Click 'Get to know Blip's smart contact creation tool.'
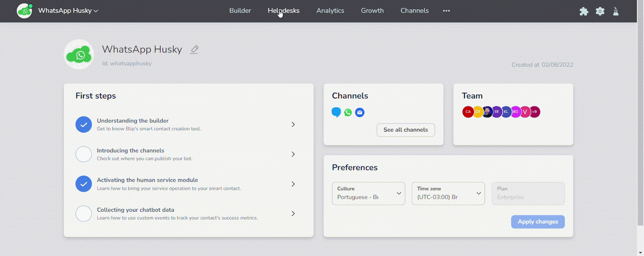Screen dimensions: 644x256 pos(149,129)
